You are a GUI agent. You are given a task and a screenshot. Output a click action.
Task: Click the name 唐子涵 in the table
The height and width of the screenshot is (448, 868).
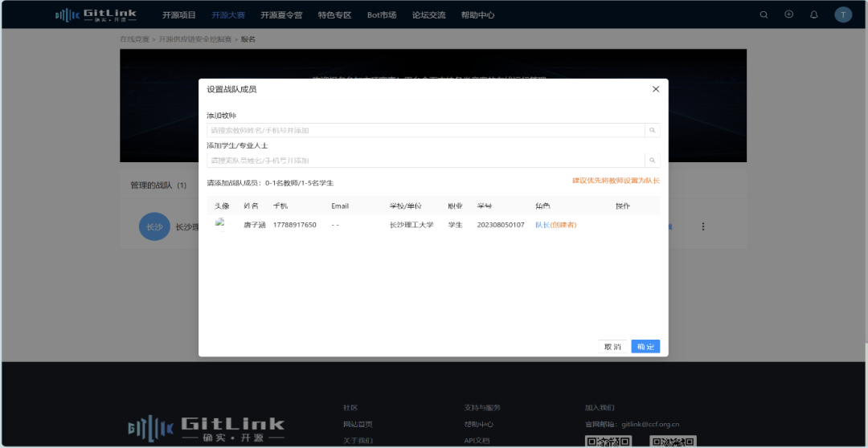point(255,225)
